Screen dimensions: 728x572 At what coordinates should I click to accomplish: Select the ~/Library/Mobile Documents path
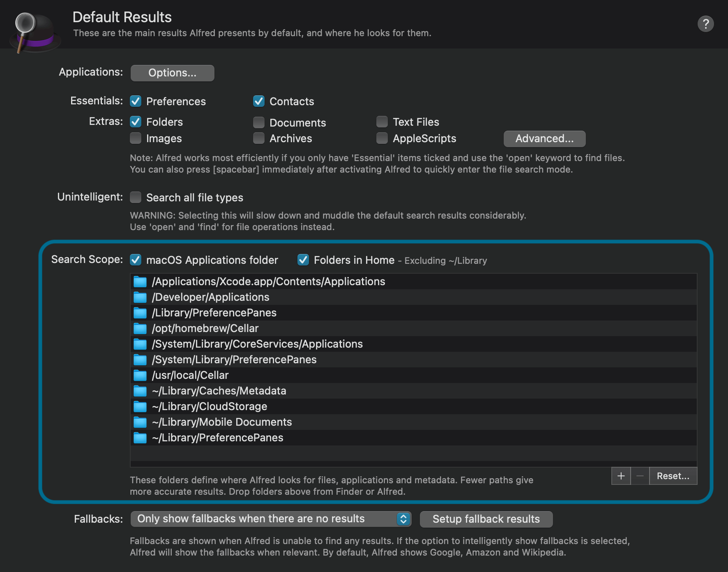(413, 422)
